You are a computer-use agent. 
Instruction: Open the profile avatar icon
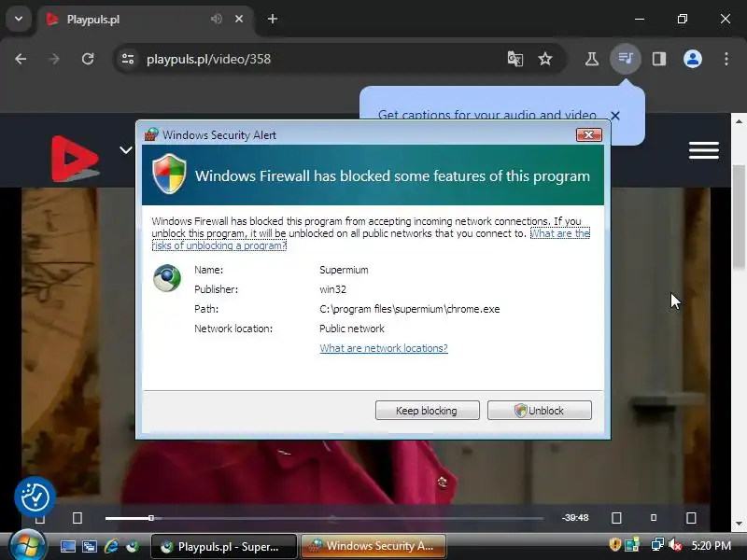click(693, 59)
